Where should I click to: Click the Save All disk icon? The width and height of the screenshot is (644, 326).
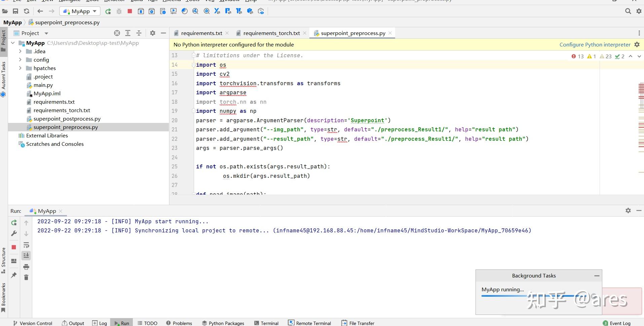(x=15, y=11)
